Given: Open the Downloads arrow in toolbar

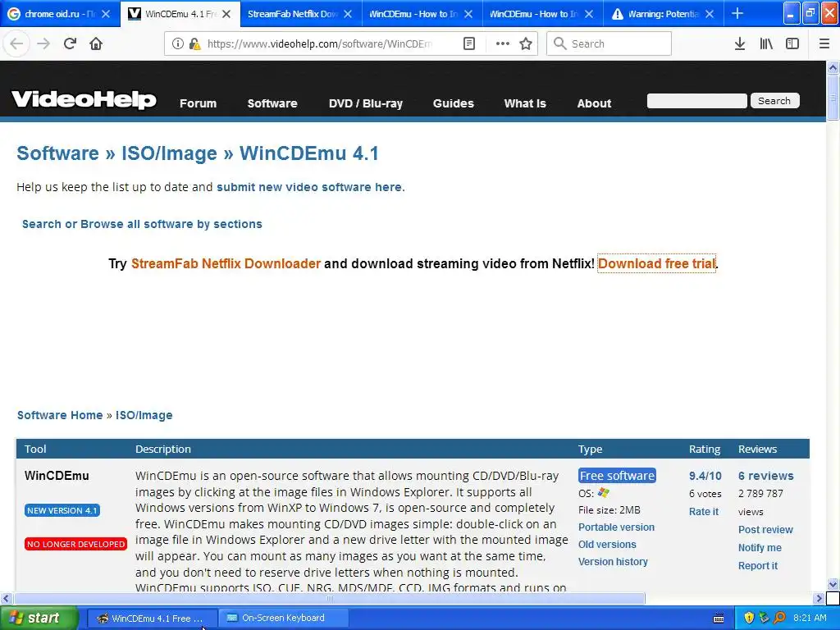Looking at the screenshot, I should tap(740, 43).
